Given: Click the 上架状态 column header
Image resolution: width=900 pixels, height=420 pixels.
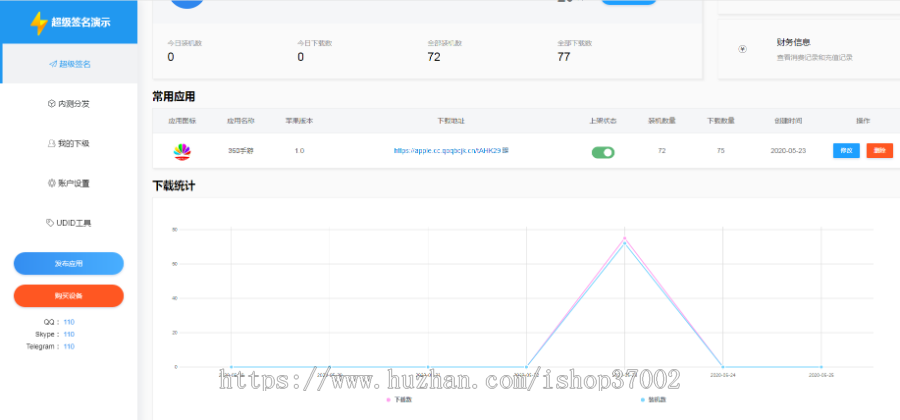Looking at the screenshot, I should (x=603, y=121).
